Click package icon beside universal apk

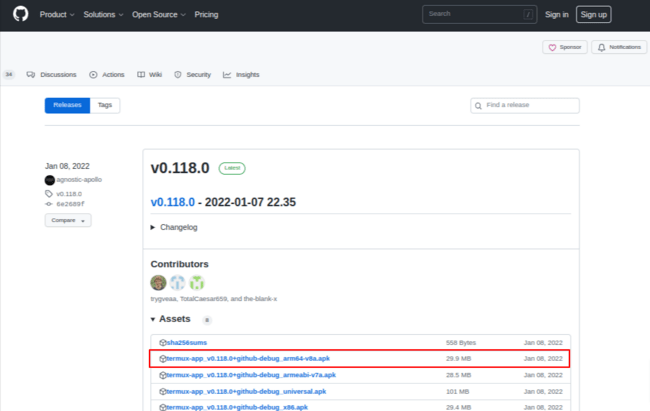point(163,392)
